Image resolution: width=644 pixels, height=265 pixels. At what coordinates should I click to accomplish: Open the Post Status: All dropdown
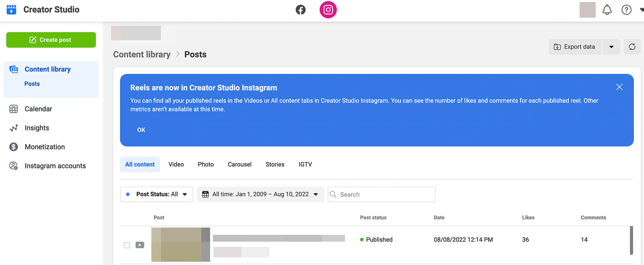click(x=157, y=194)
